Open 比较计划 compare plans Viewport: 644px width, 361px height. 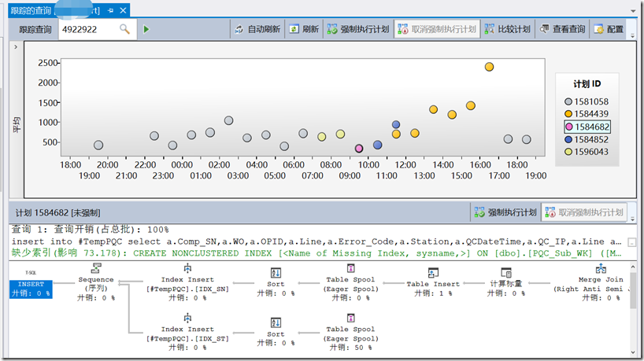point(508,29)
